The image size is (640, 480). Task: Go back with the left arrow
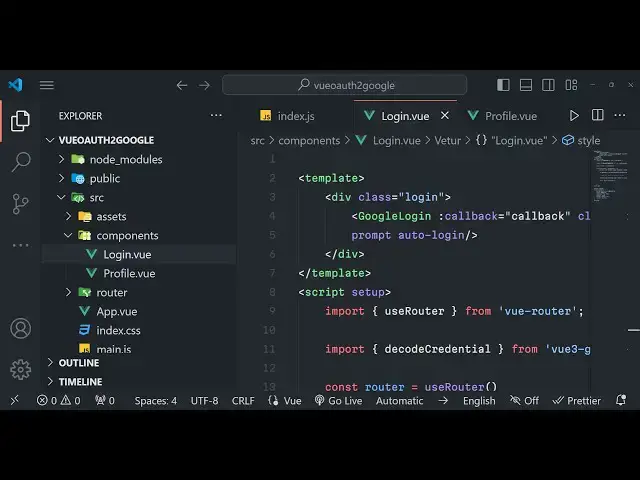coord(182,85)
